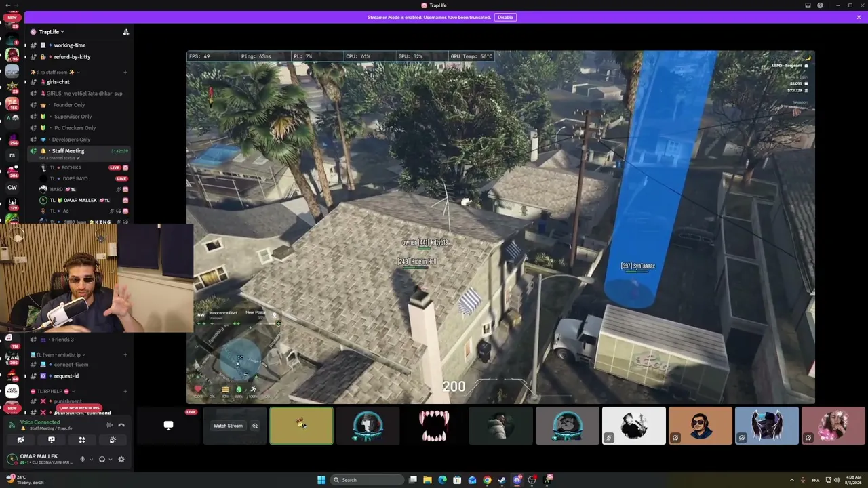Share your screen from voice panel
Screen dimensions: 868x488
[x=51, y=440]
